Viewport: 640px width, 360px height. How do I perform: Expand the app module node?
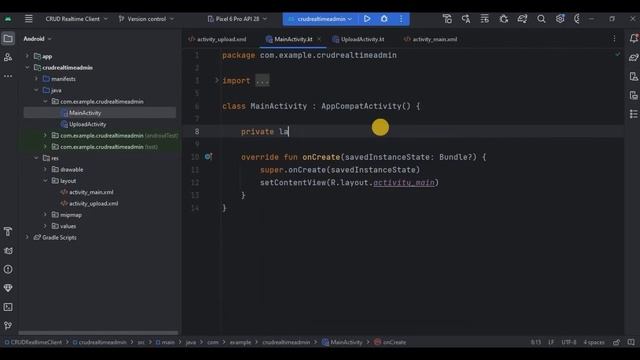tap(27, 56)
